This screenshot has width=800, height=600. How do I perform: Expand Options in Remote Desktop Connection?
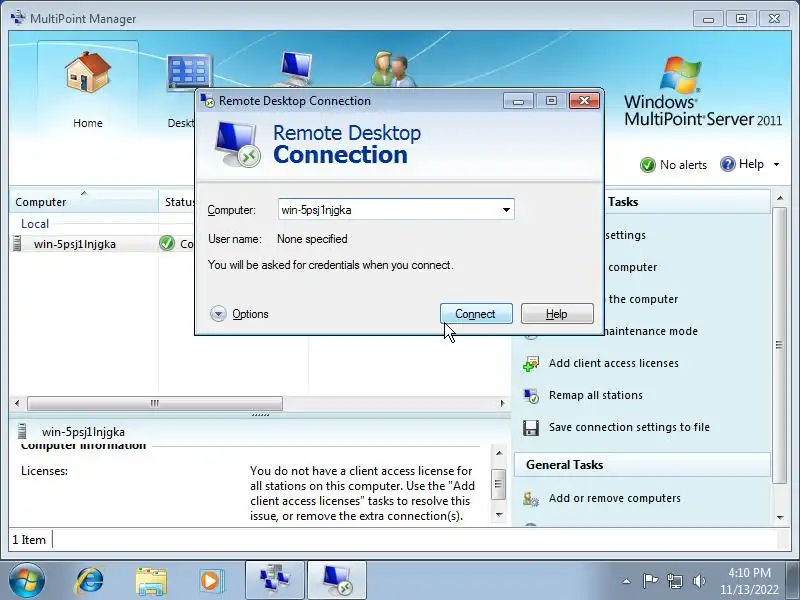[239, 314]
